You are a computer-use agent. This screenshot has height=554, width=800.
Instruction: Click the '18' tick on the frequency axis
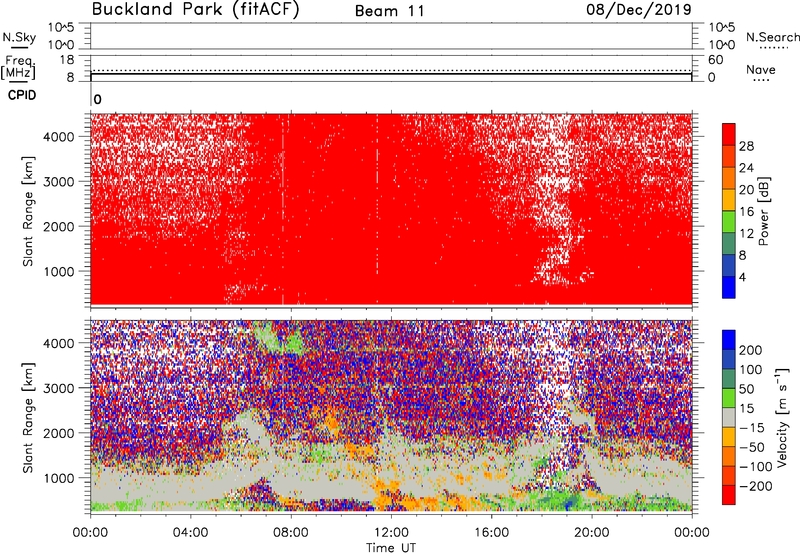[x=67, y=60]
